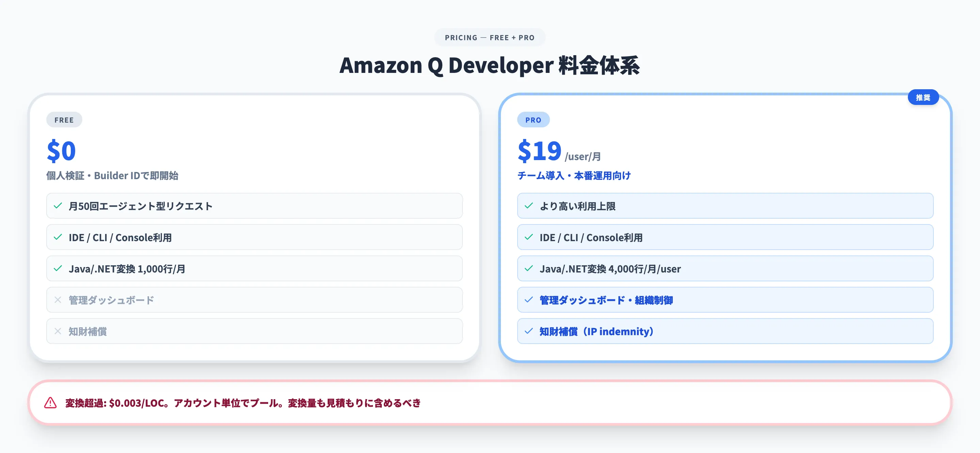This screenshot has height=453, width=980.
Task: Select the FREE plan badge
Action: [64, 120]
